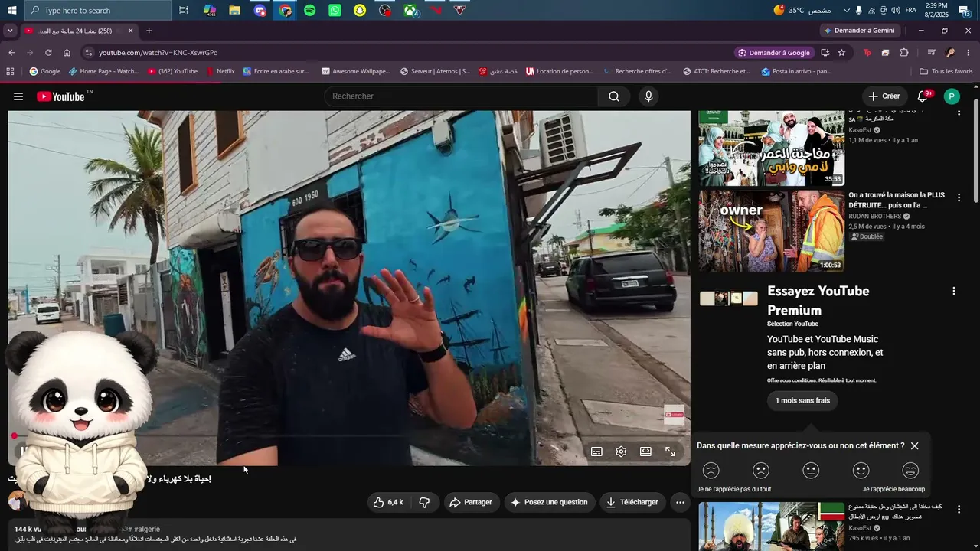Click Demander à Google in address bar
Viewport: 980px width, 551px height.
(x=773, y=53)
